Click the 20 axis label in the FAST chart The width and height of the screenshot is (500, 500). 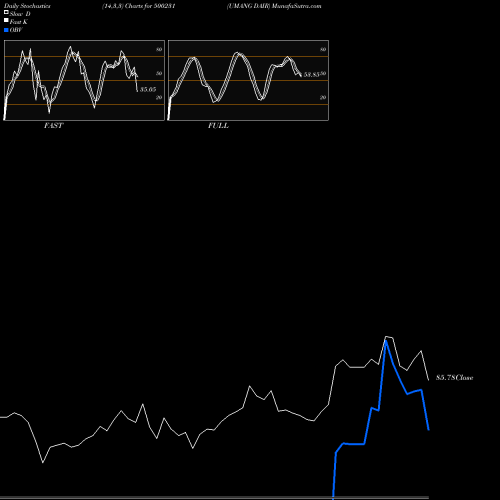[x=159, y=98]
